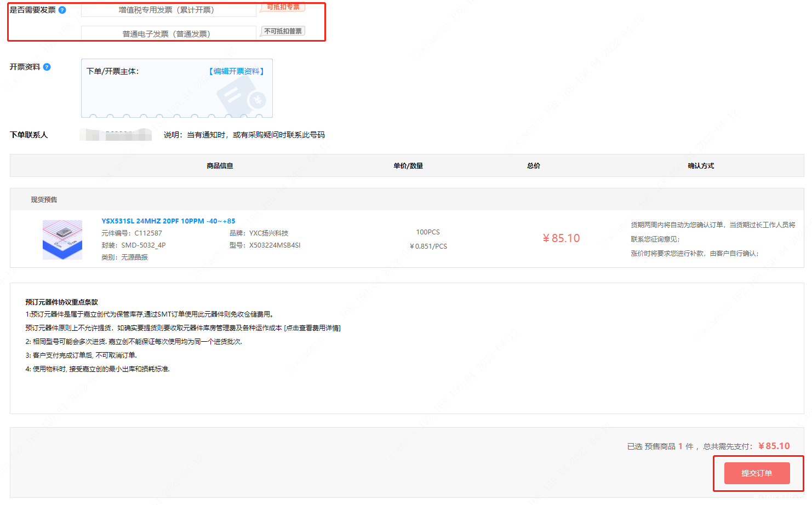Image resolution: width=812 pixels, height=505 pixels.
Task: Open the YSX531SL 24MHZ product title link
Action: click(x=168, y=221)
